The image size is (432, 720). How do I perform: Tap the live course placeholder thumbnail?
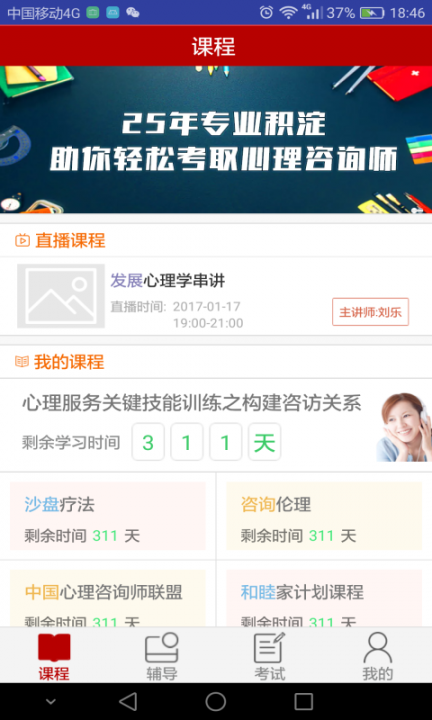[61, 296]
